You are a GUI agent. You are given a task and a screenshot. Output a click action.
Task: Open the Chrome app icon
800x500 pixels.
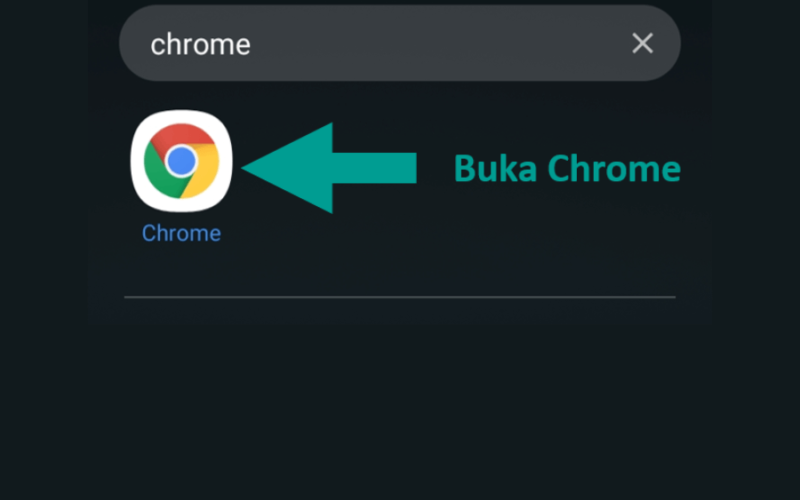pos(182,161)
